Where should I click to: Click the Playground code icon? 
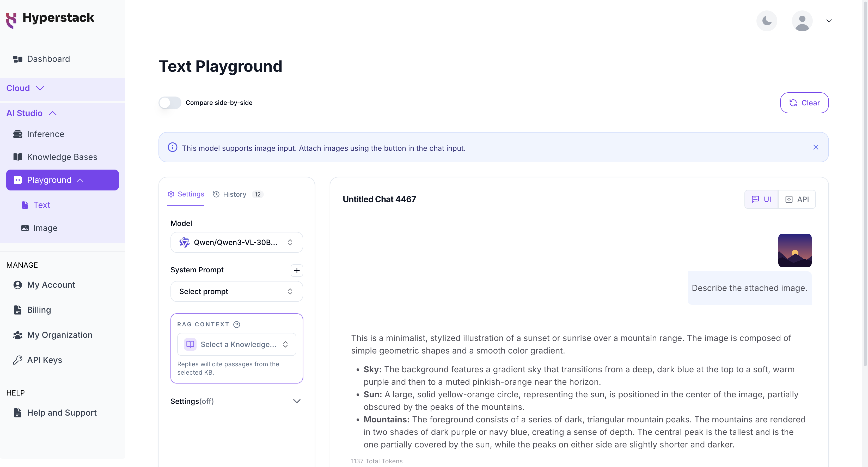pos(17,180)
